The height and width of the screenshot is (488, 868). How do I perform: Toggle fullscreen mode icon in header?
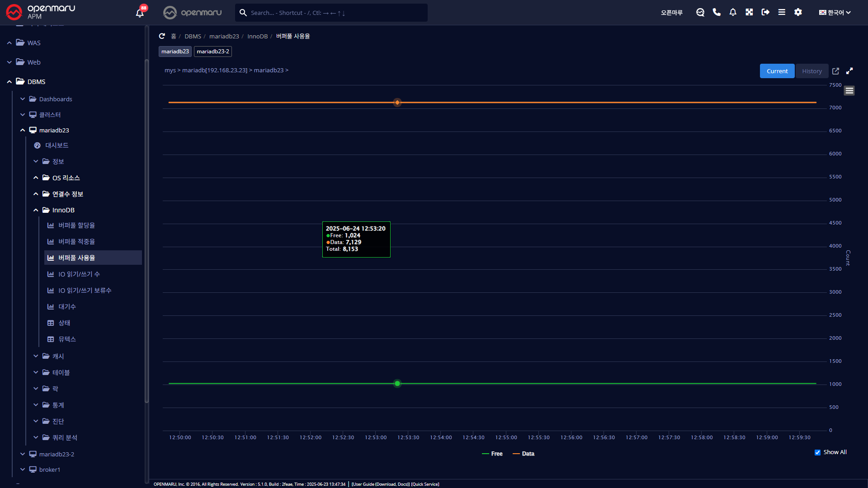coord(749,12)
